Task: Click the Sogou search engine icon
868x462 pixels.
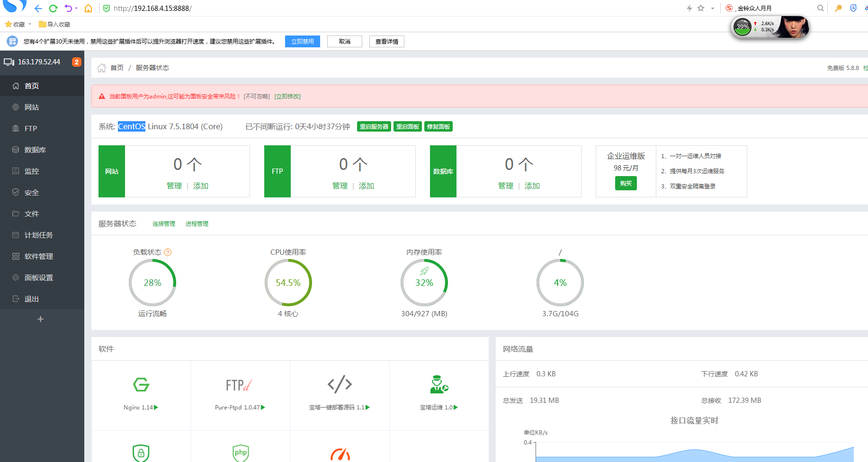Action: (729, 8)
